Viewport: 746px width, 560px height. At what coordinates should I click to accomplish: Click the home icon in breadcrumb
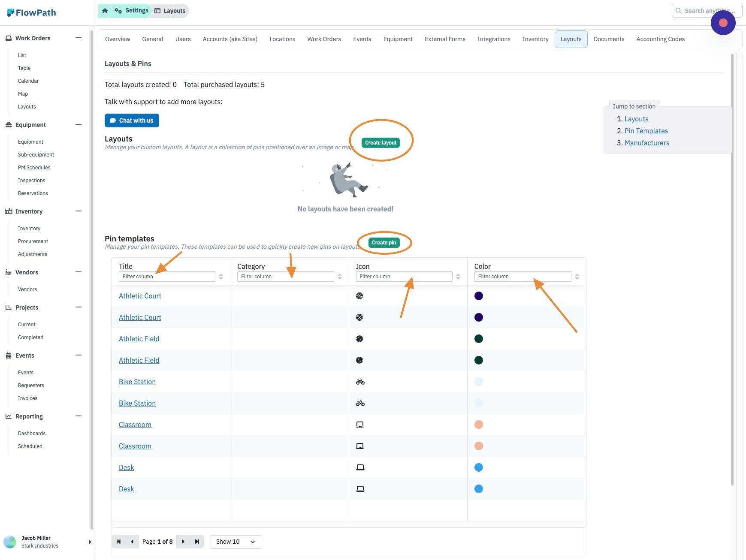pos(105,11)
